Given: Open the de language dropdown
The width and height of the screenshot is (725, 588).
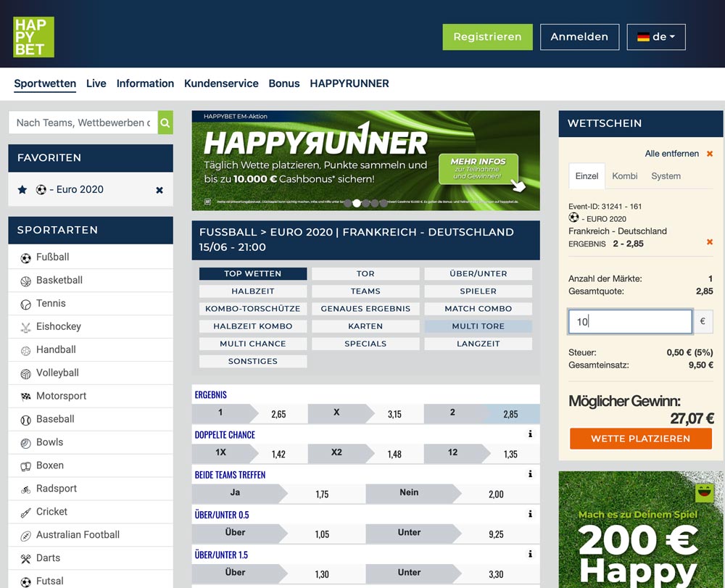Looking at the screenshot, I should pos(656,37).
